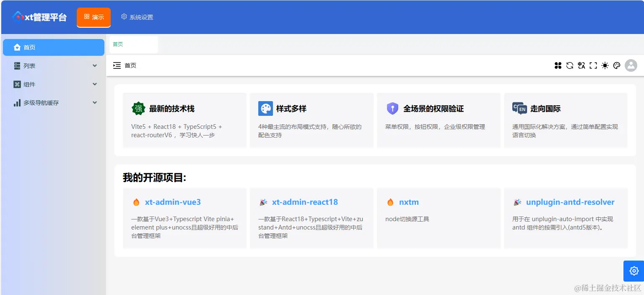Screen dimensions: 644x295
Task: Click the CN/EN icon on 走向国际 card
Action: (x=519, y=109)
